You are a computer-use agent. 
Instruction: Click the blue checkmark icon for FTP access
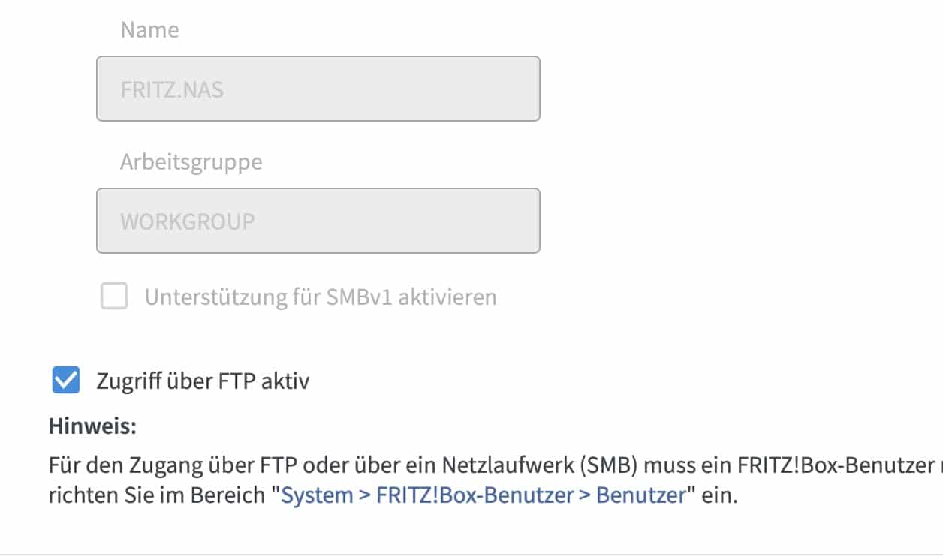pyautogui.click(x=65, y=381)
